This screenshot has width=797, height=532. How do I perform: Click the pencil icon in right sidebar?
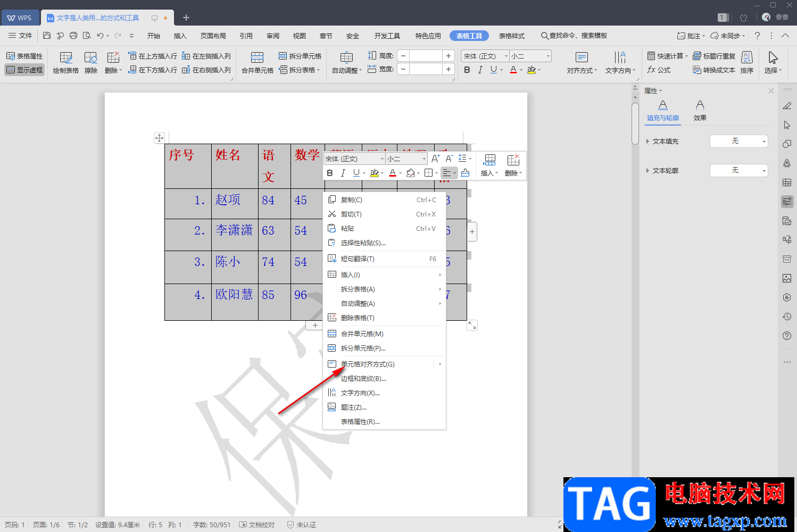point(787,106)
